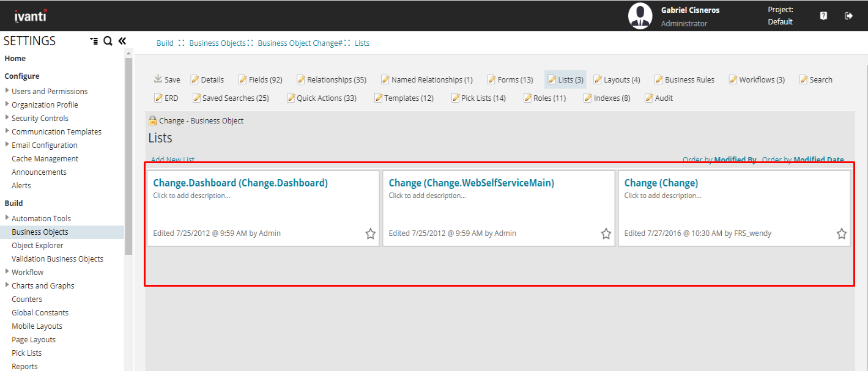
Task: Star the Change (Change.WebSelfServiceMain) list
Action: coord(606,233)
